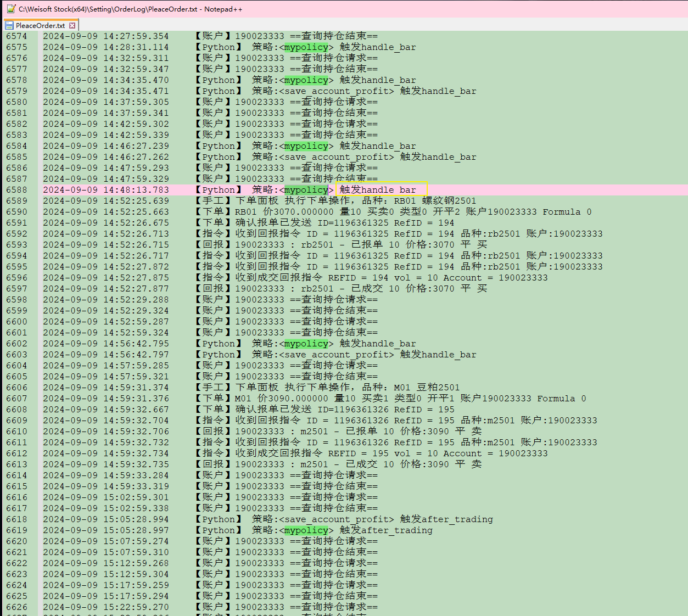
Task: Click the save-state disk icon on PleaceOrder.txt tab
Action: pyautogui.click(x=9, y=25)
